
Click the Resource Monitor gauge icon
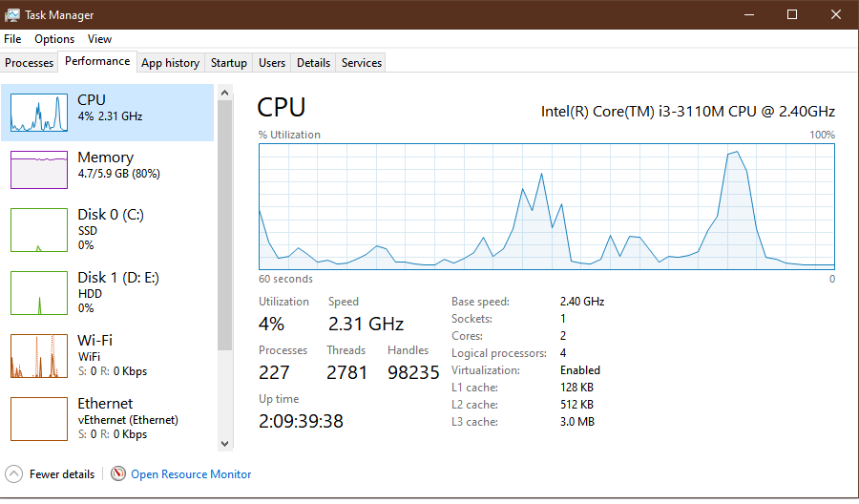[118, 473]
